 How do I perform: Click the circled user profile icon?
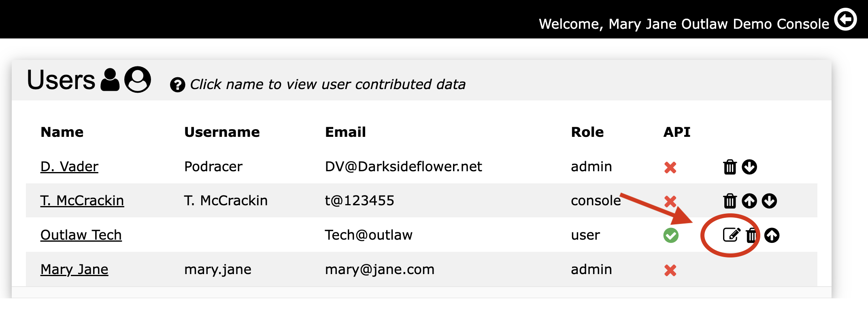coord(138,79)
